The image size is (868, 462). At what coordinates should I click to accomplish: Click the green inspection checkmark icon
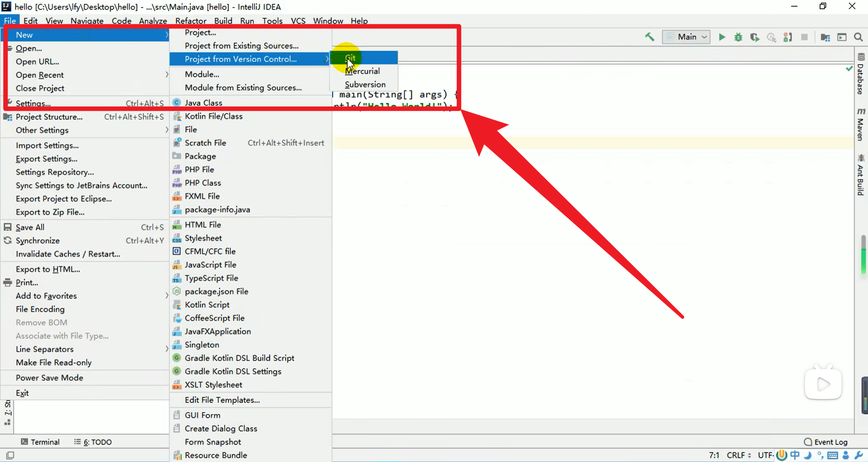coord(849,68)
